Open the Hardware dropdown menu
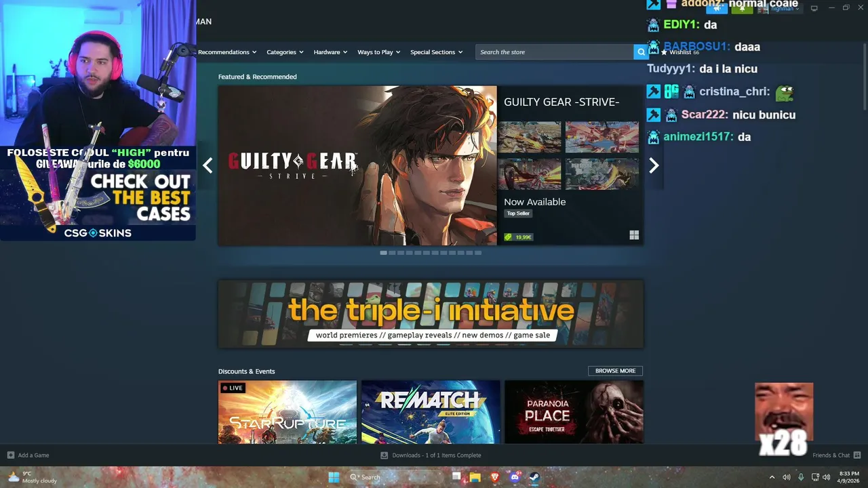The image size is (868, 488). [330, 52]
